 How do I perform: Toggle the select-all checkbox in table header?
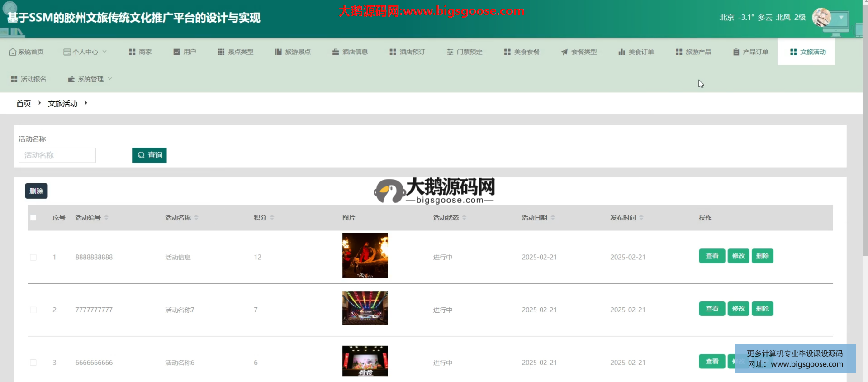(x=33, y=218)
